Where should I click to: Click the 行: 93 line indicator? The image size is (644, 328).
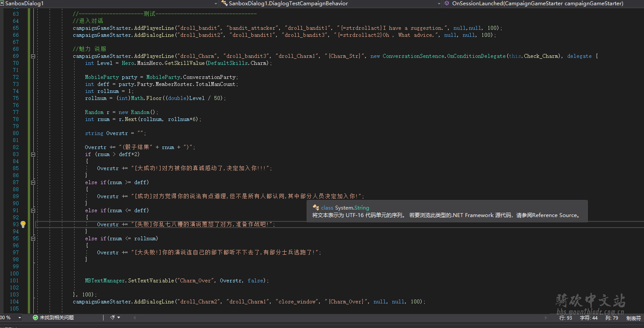click(565, 318)
